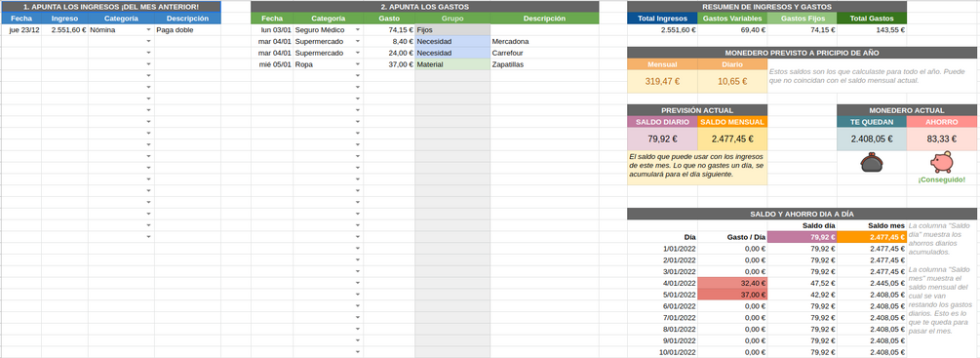Open category dropdown arrow for Nómina income row
980x358 pixels.
(149, 29)
